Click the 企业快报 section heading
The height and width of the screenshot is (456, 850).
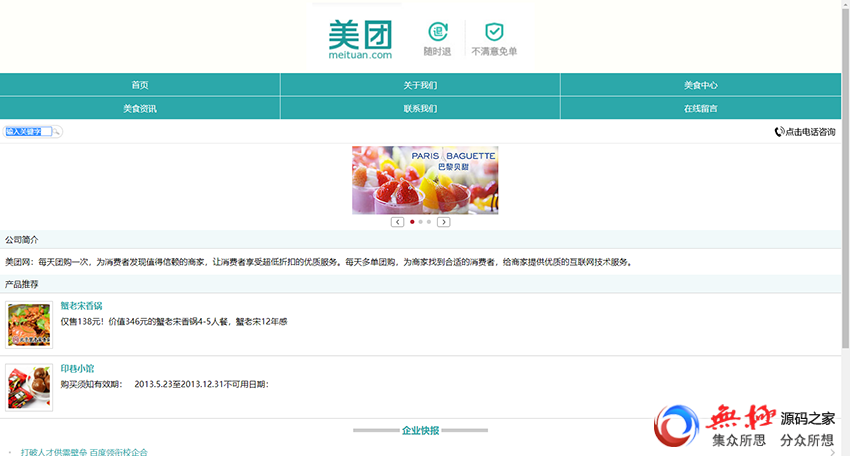[421, 431]
